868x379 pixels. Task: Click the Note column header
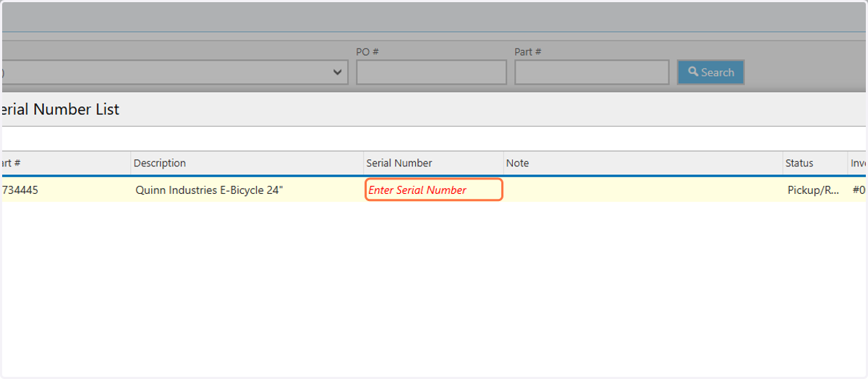643,163
